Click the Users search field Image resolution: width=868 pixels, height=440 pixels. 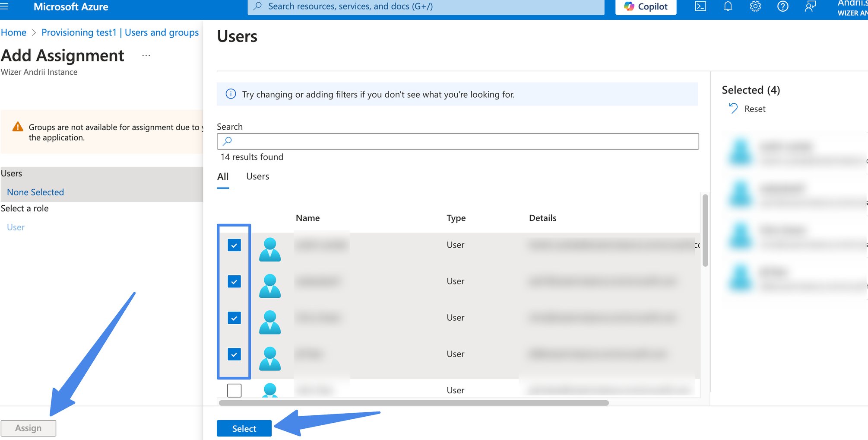point(458,141)
